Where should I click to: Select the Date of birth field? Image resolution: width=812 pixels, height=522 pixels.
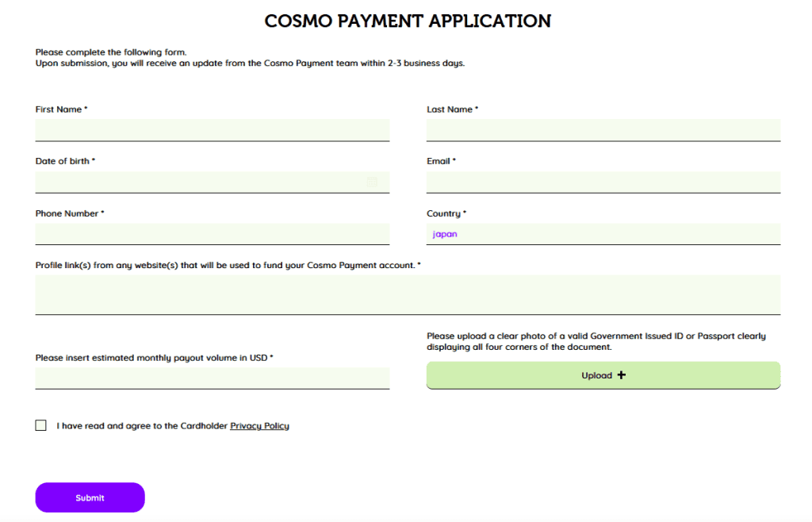213,182
